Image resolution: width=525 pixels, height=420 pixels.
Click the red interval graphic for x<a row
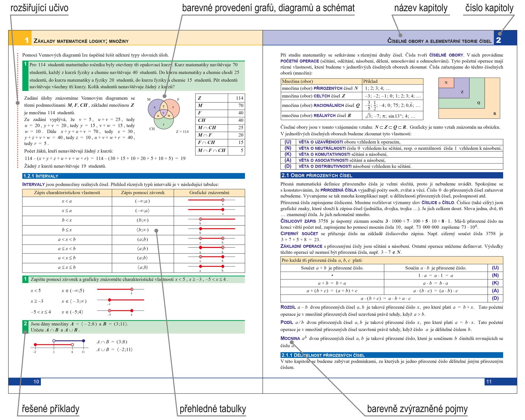coord(211,201)
